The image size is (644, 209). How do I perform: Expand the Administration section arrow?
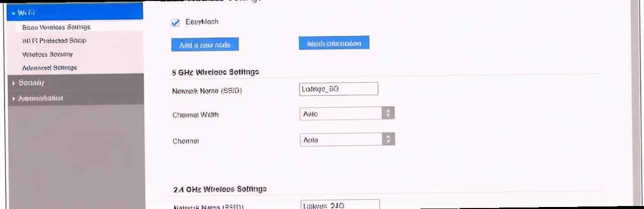[x=13, y=98]
